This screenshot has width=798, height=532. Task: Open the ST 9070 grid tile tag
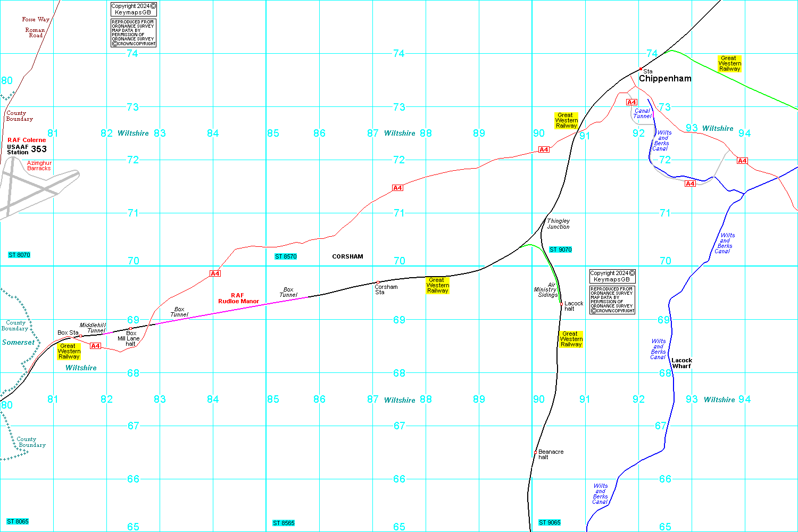tap(560, 250)
